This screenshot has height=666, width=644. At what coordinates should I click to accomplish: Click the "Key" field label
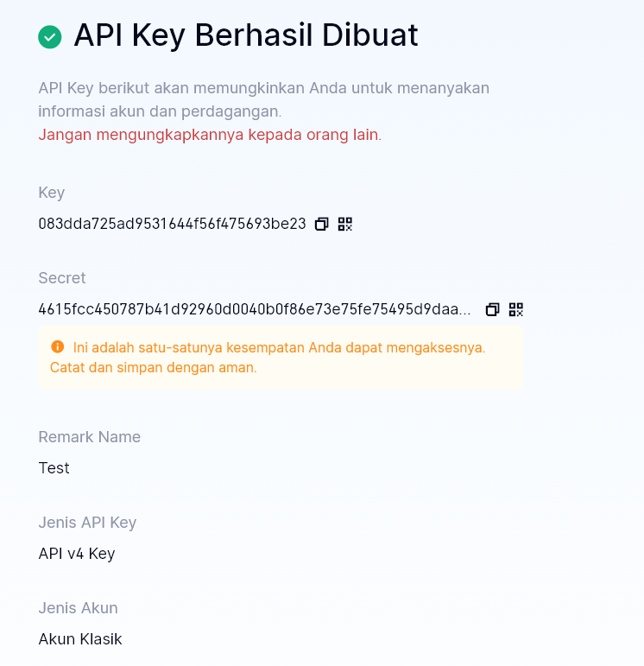tap(52, 193)
